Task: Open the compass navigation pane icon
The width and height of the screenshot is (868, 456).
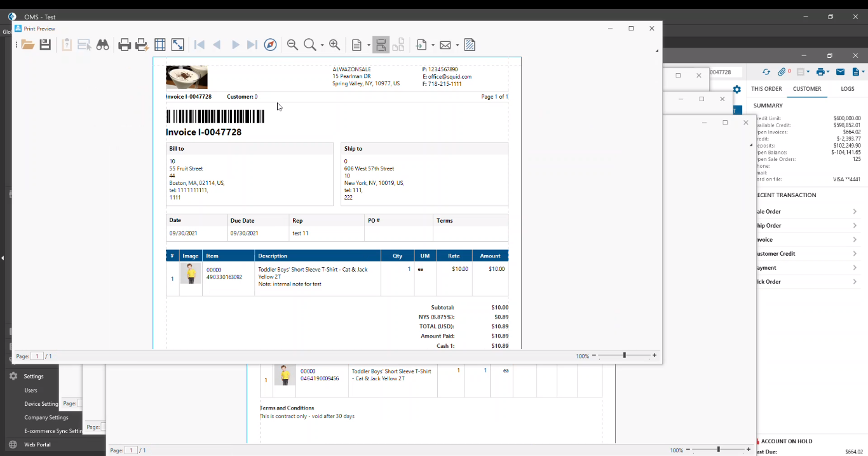Action: (x=270, y=45)
